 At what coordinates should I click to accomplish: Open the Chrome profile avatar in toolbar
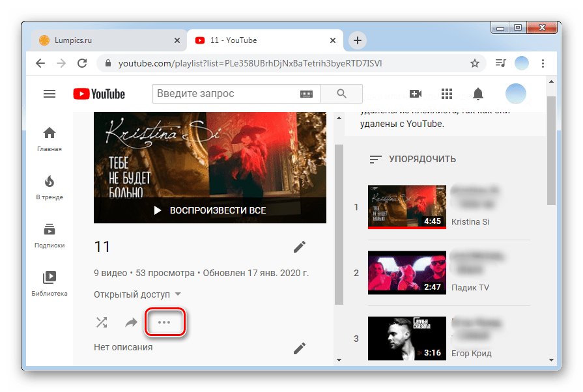point(521,63)
